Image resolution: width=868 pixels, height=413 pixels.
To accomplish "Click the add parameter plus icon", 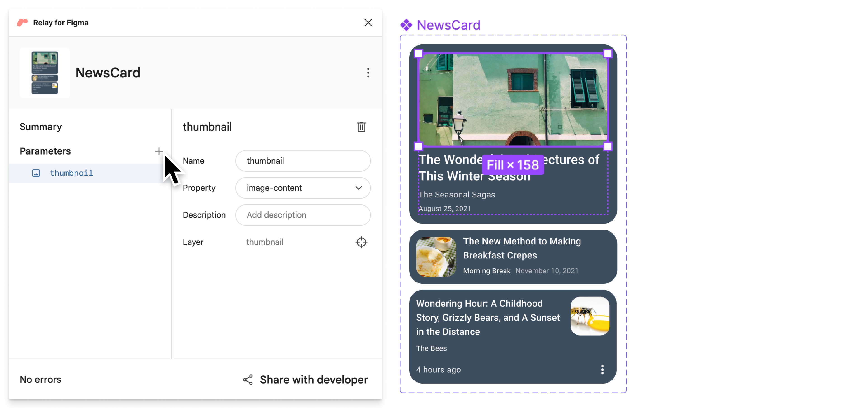I will tap(159, 151).
